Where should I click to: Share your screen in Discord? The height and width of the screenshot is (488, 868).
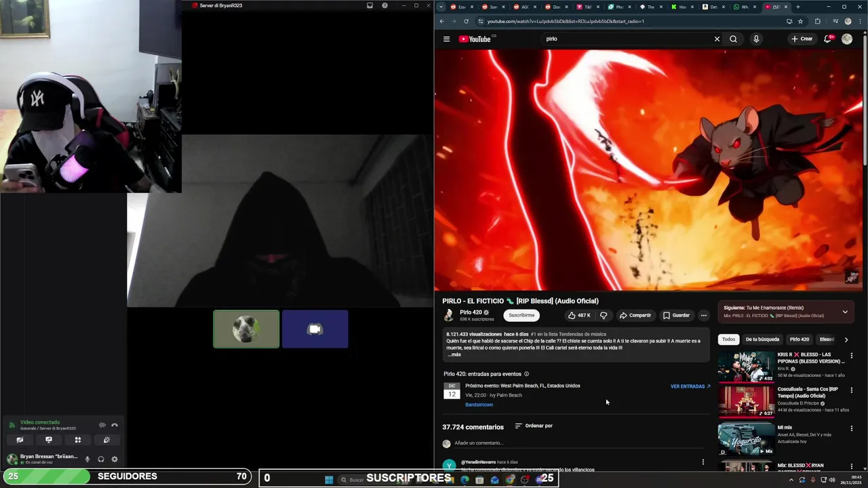point(49,440)
